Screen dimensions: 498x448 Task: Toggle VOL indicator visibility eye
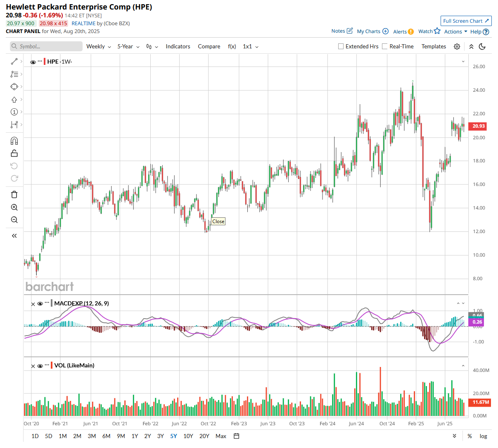click(x=40, y=366)
